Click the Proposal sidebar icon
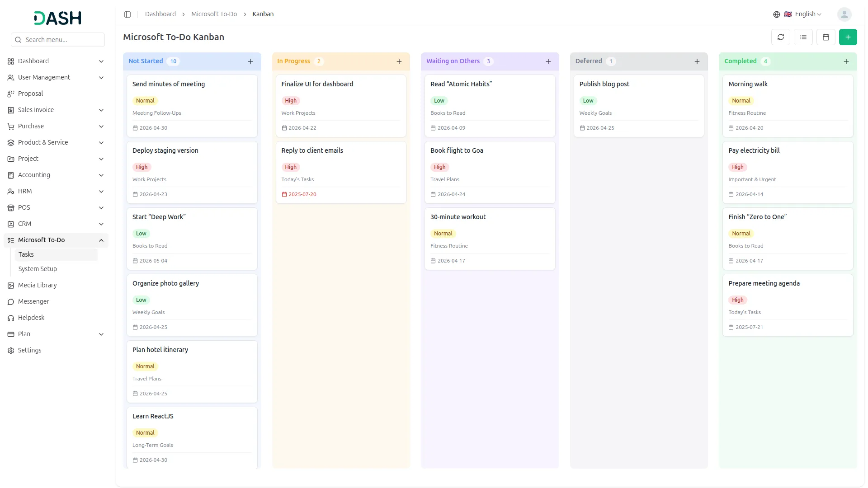 point(11,94)
